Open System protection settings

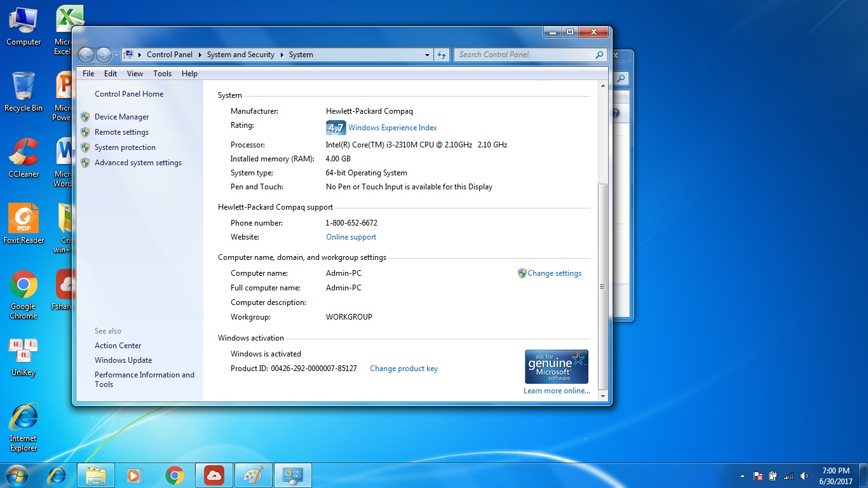(124, 147)
